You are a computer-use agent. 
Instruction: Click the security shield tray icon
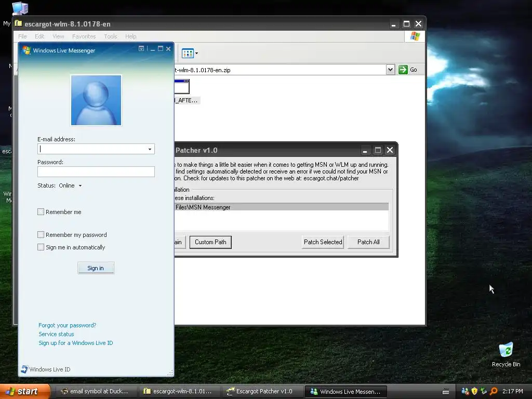point(474,391)
